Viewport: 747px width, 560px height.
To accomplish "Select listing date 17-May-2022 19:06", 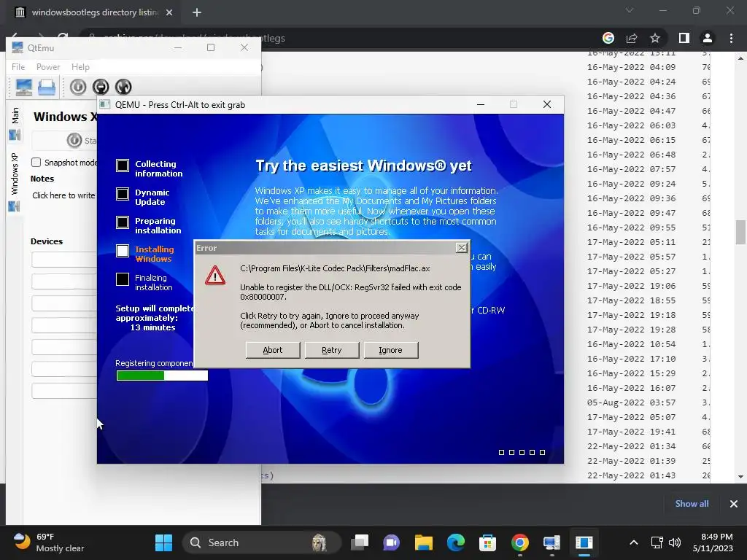I will point(631,286).
